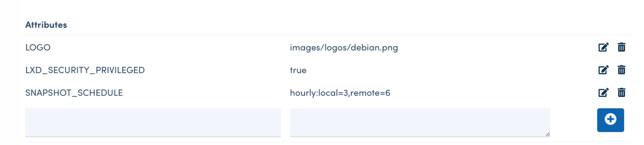The height and width of the screenshot is (145, 644).
Task: Trash the row with hourly snapshot schedule
Action: [x=621, y=93]
